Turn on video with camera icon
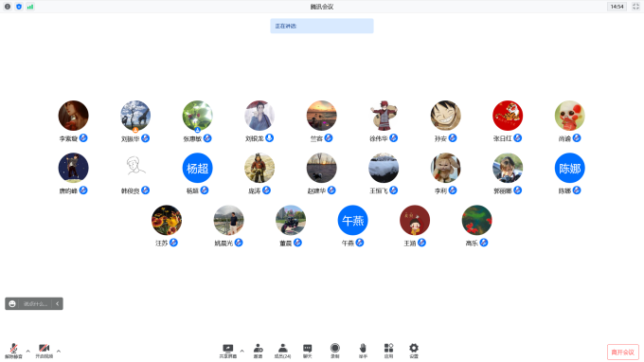Viewport: 644px width, 362px height. pos(44,349)
